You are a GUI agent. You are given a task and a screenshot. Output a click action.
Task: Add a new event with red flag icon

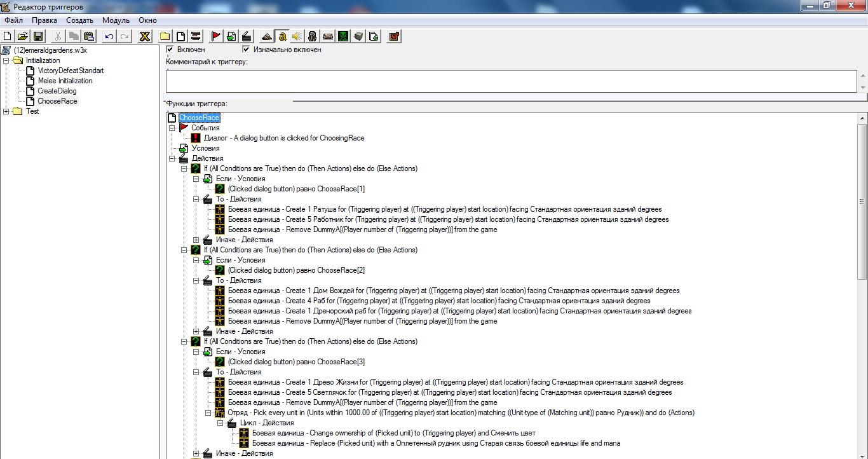point(216,36)
